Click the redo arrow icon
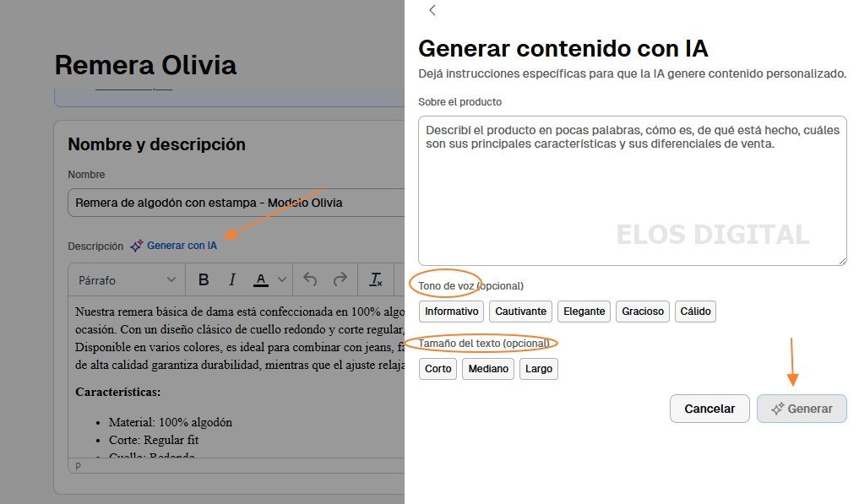The image size is (859, 504). tap(340, 279)
